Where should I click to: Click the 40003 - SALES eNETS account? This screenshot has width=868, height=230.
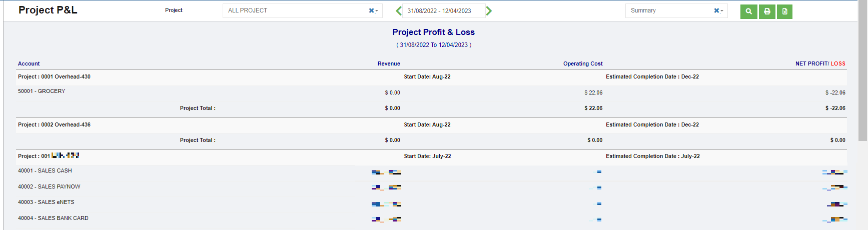(46, 202)
